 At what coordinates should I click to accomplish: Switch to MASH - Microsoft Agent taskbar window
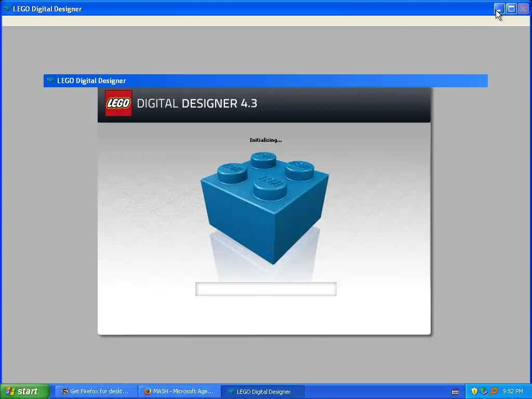coord(179,391)
